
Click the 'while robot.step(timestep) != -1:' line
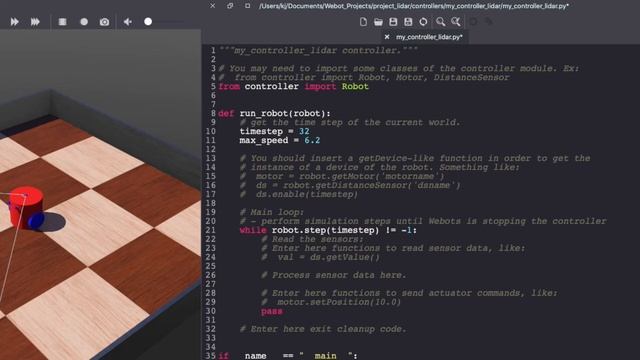tap(328, 230)
